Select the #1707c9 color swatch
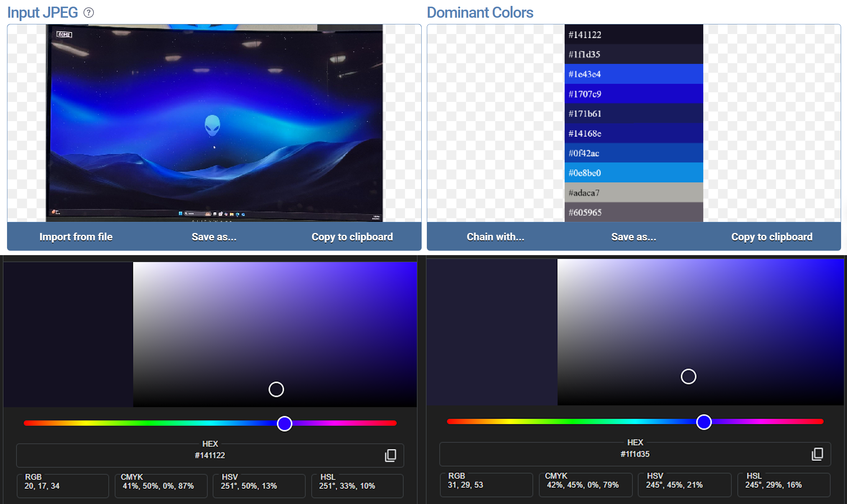 pyautogui.click(x=634, y=94)
